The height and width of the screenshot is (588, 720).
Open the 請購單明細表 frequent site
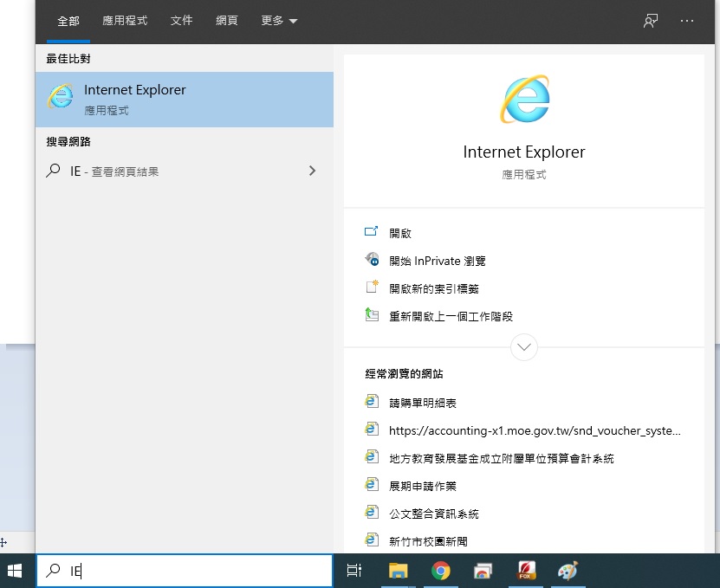[423, 403]
